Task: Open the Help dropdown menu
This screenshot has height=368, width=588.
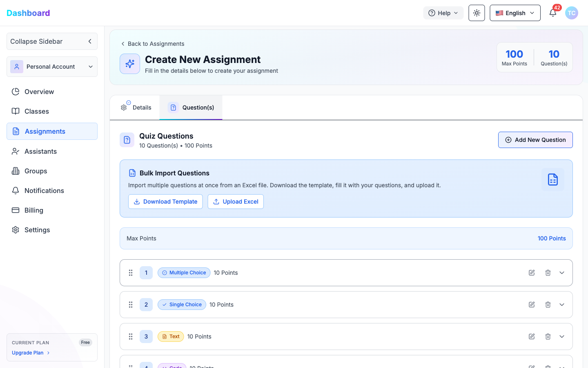Action: click(x=443, y=13)
